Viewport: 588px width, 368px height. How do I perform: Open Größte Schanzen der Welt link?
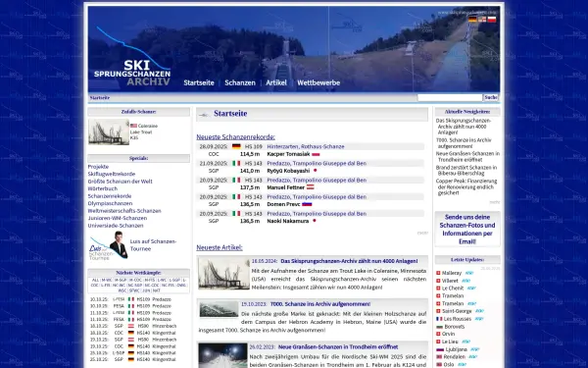pos(120,182)
